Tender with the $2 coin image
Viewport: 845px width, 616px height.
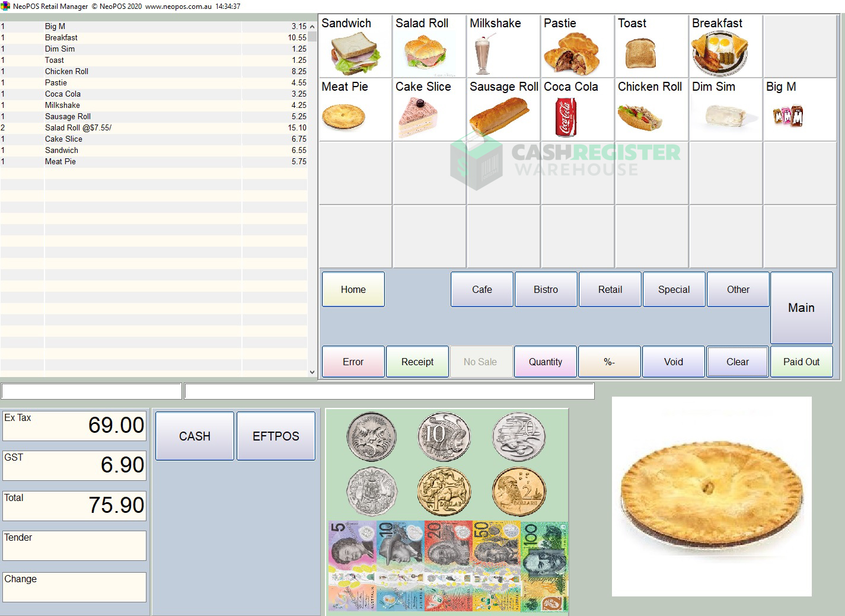click(x=518, y=490)
